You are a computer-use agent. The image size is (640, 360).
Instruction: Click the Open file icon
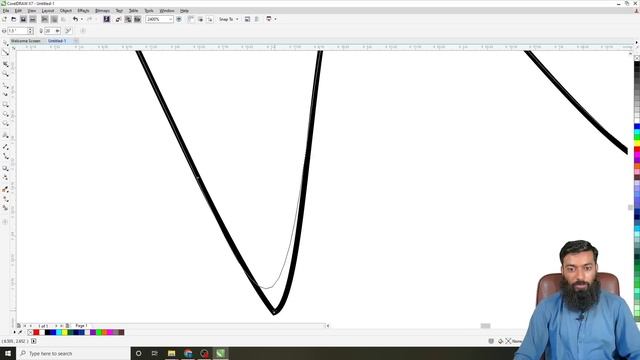13,19
